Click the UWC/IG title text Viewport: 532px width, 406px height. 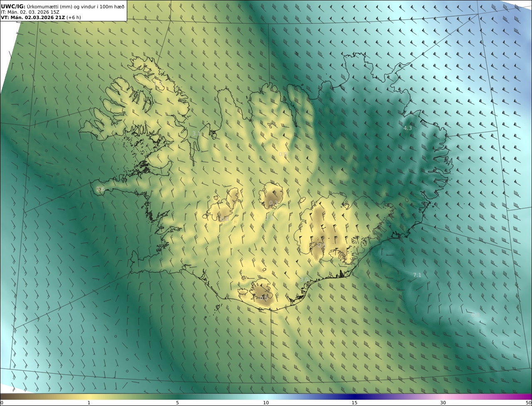[x=13, y=6]
